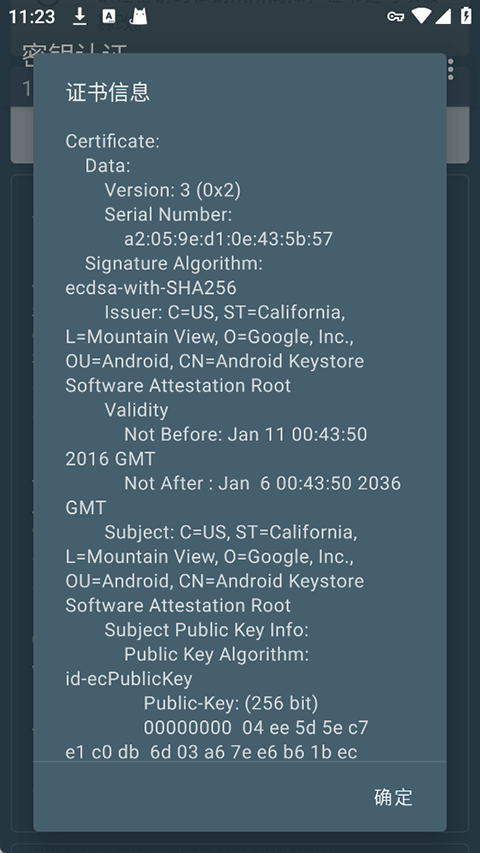Screen dimensions: 480x853
Task: Tap the Subject Public Key Info heading
Action: pyautogui.click(x=206, y=630)
